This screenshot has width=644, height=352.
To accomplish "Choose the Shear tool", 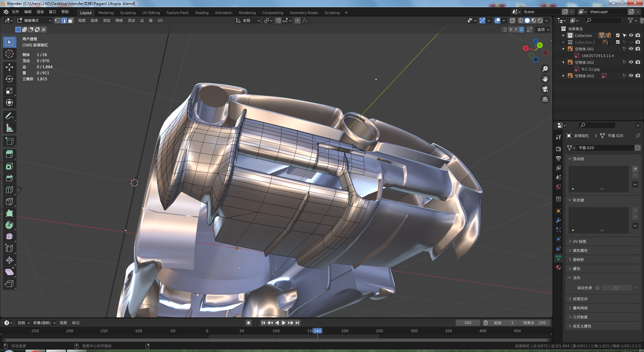I will pos(9,272).
